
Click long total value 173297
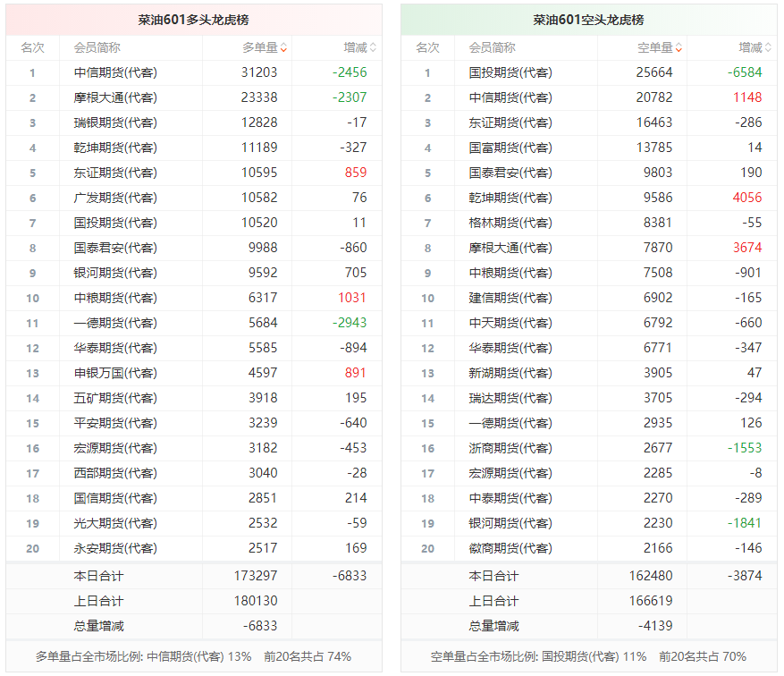256,576
